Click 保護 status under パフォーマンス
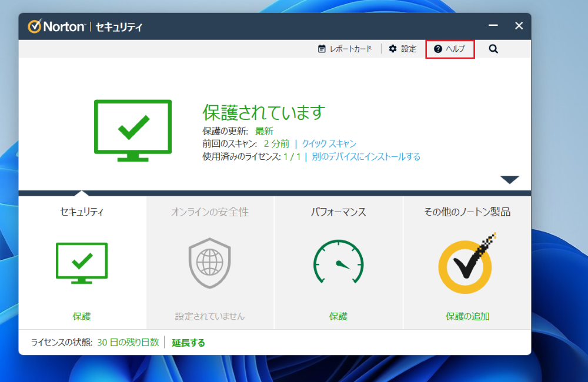The image size is (588, 382). pyautogui.click(x=338, y=316)
